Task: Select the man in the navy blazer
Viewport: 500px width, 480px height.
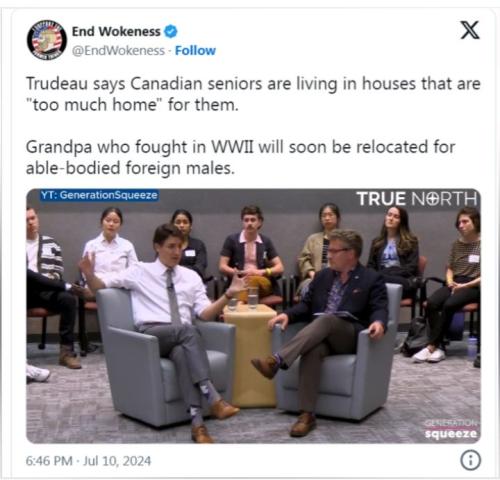Action: [331, 328]
